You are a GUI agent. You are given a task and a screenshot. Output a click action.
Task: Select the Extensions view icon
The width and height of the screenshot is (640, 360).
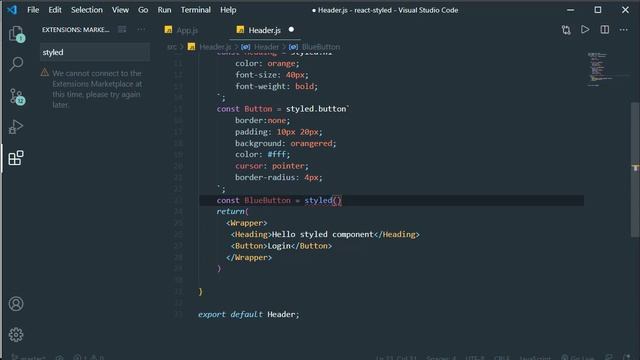pos(16,158)
